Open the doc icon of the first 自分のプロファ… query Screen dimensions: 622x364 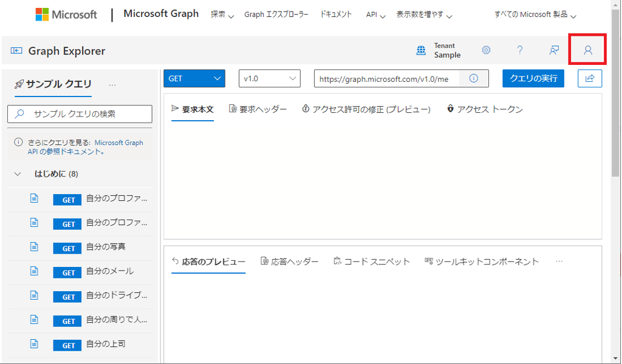click(35, 198)
